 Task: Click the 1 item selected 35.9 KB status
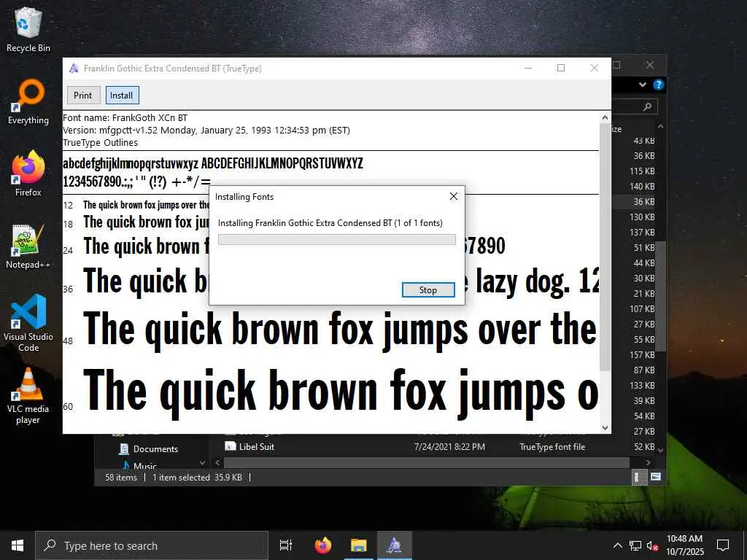tap(197, 477)
